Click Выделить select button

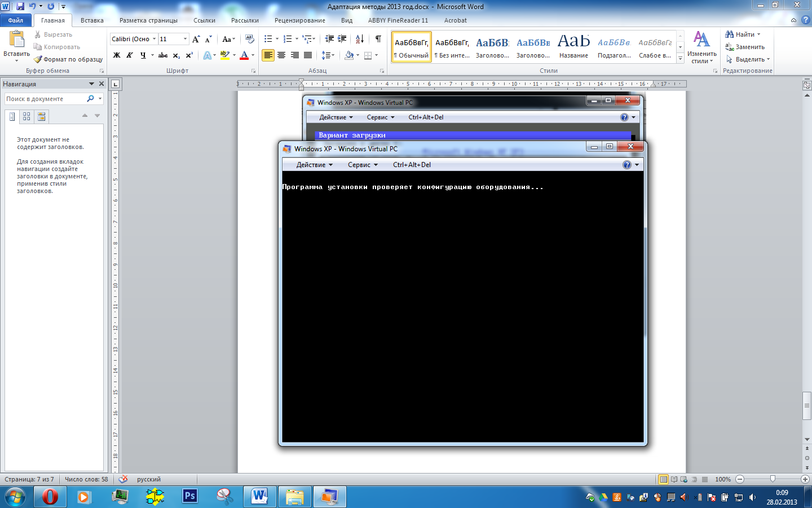tap(748, 59)
